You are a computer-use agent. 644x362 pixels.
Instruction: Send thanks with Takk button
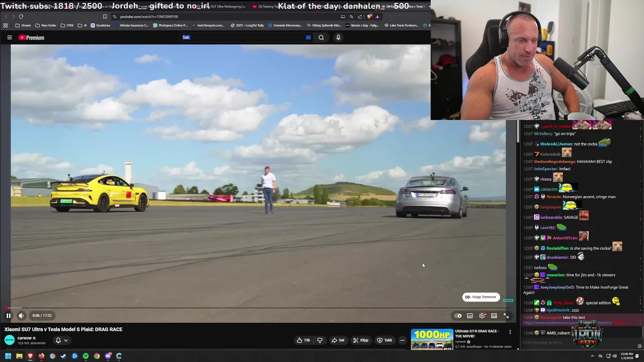[x=384, y=340]
